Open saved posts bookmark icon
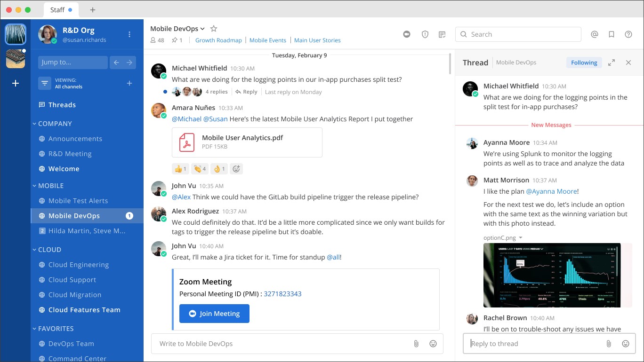Viewport: 644px width, 362px height. [x=612, y=34]
